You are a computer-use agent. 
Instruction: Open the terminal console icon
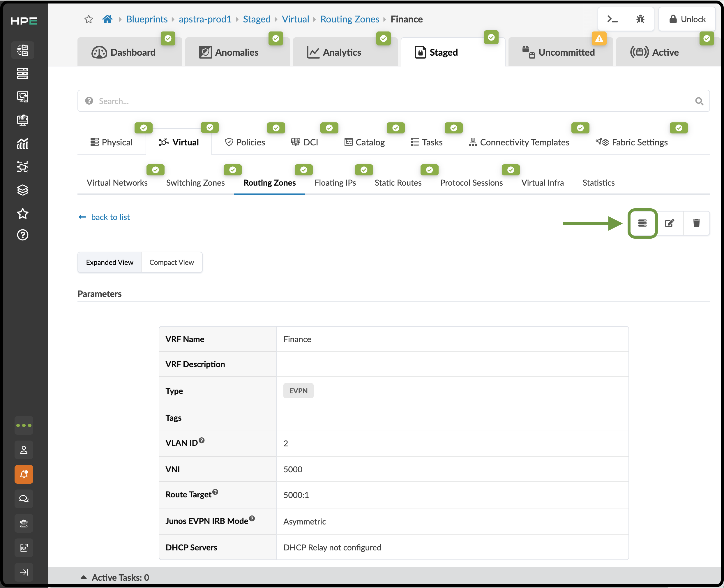point(612,19)
